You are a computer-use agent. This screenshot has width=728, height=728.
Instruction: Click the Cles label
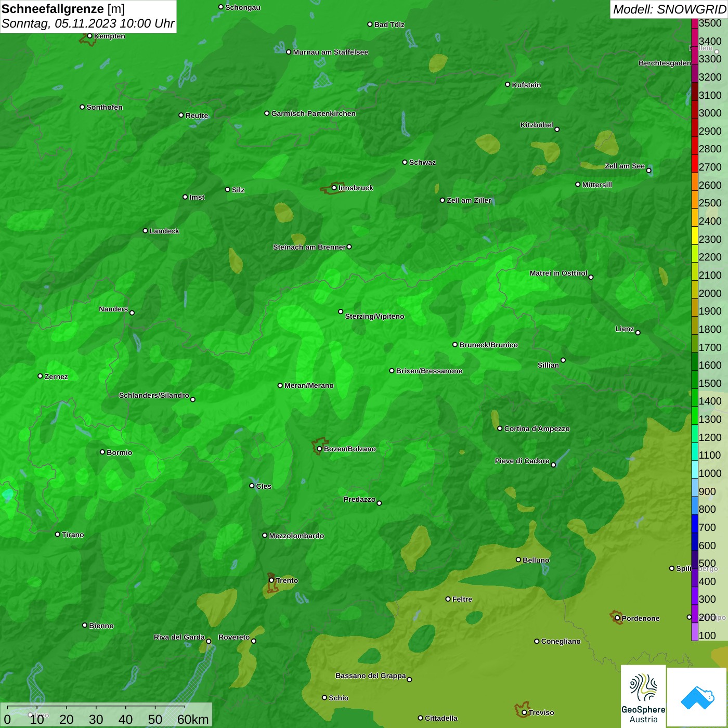pos(264,486)
